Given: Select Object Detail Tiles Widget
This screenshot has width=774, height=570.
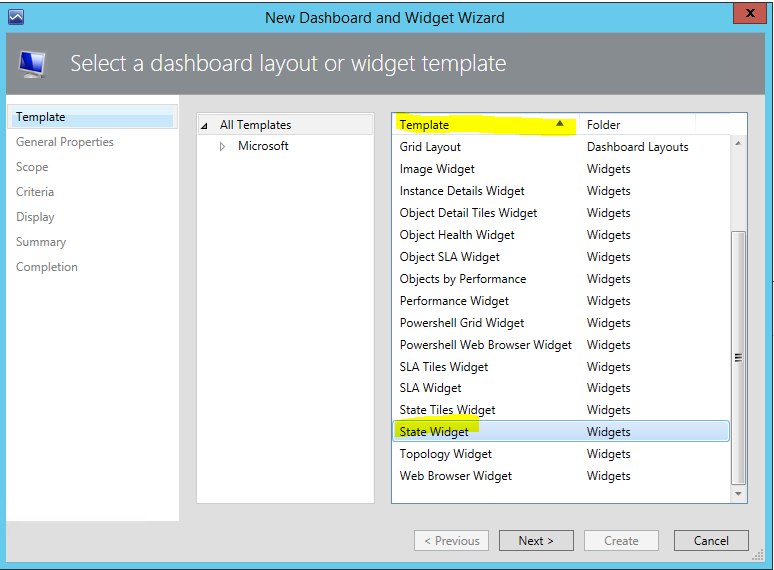Looking at the screenshot, I should coord(561,213).
